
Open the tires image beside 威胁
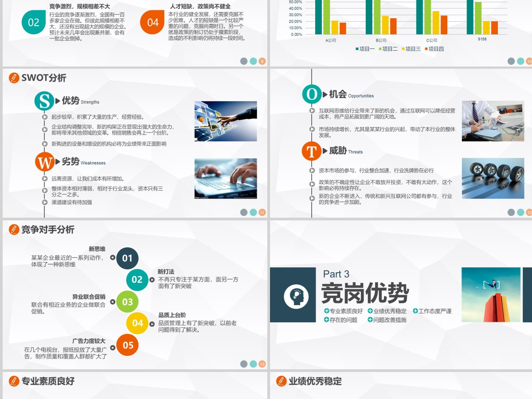pos(493,178)
